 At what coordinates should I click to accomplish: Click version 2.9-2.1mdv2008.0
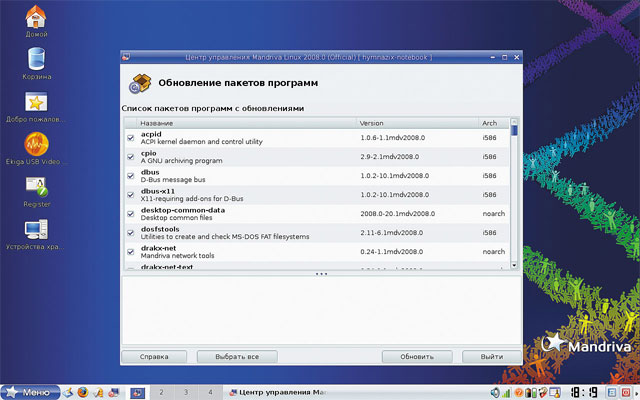click(389, 157)
